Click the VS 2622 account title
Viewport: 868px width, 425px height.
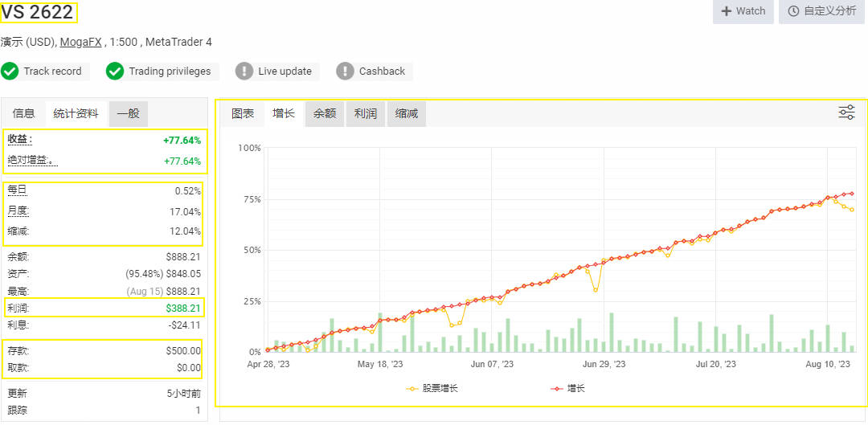pos(37,12)
